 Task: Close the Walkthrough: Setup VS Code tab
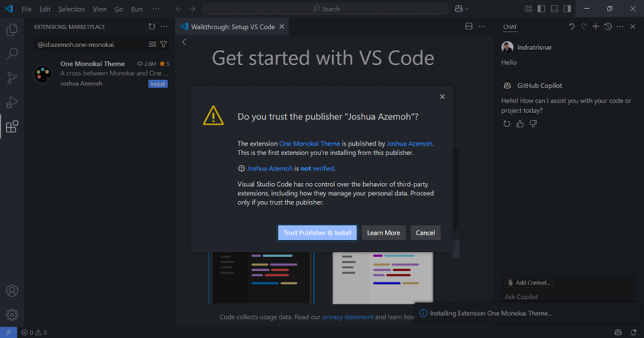coord(282,27)
